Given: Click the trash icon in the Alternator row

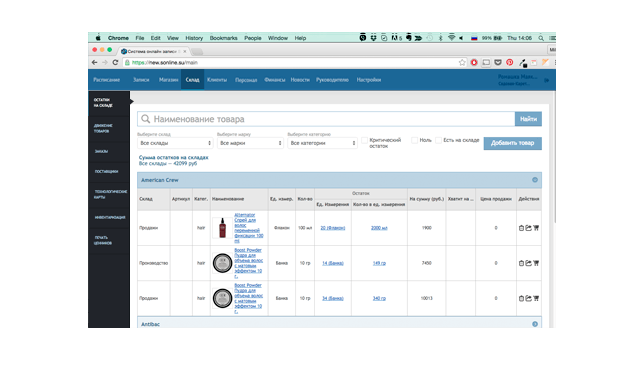Looking at the screenshot, I should (x=521, y=228).
